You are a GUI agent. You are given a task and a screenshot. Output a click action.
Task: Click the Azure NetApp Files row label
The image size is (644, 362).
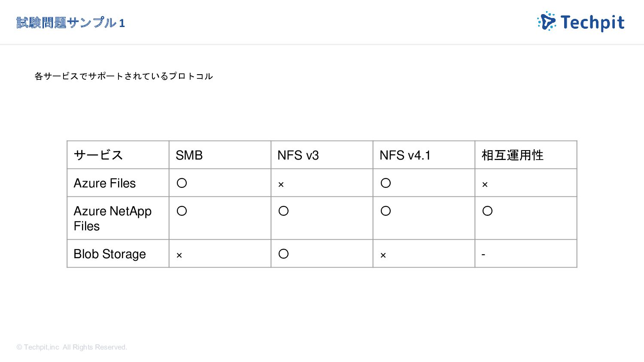click(x=112, y=218)
